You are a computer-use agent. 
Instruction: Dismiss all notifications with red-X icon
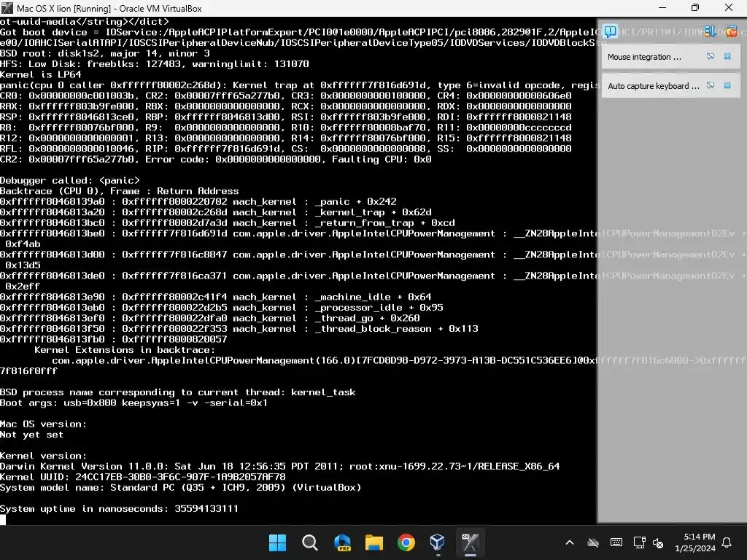[x=731, y=32]
